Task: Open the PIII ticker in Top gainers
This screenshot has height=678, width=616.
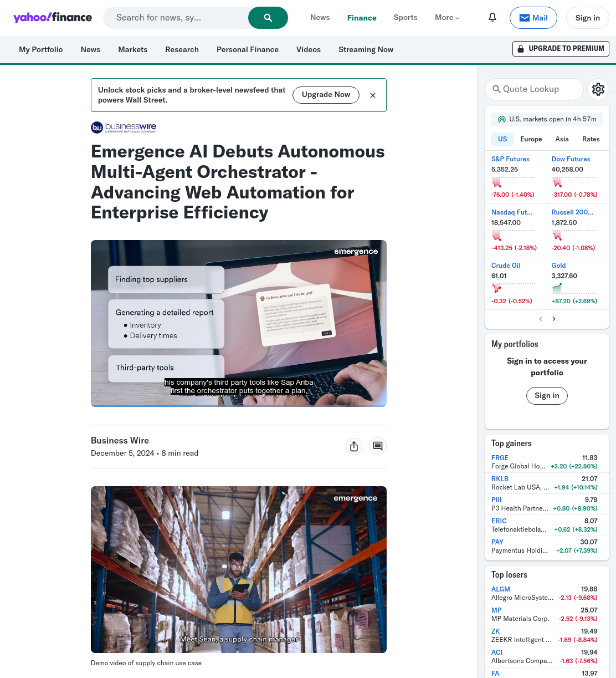Action: (x=496, y=500)
